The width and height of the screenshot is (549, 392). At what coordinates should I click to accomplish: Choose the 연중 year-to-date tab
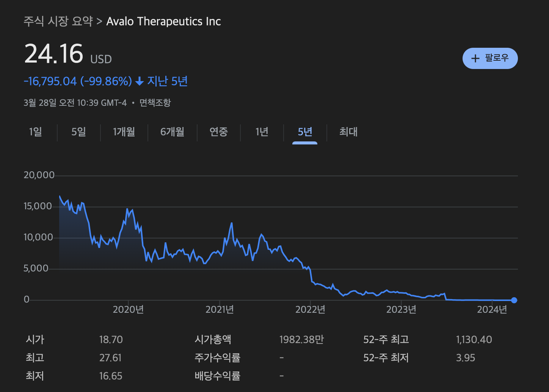(219, 132)
